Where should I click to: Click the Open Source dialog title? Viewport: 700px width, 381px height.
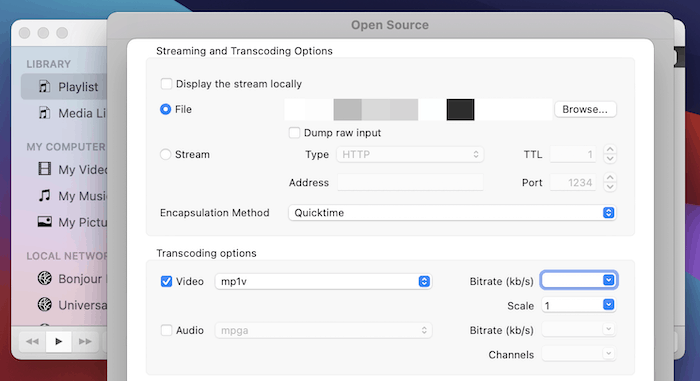[x=390, y=25]
